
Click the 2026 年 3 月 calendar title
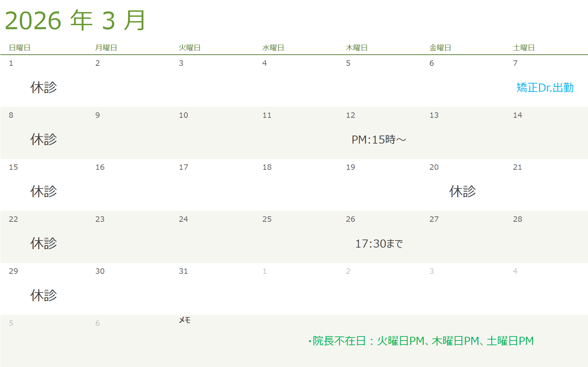point(75,21)
